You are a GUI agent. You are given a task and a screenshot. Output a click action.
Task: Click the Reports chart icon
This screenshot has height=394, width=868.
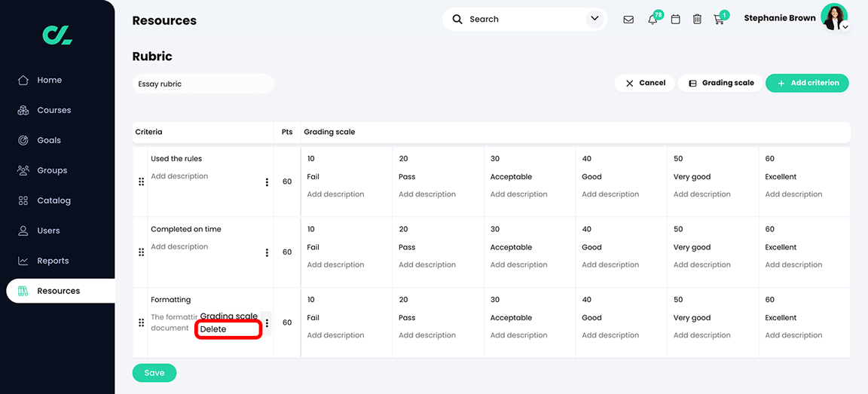(x=23, y=261)
